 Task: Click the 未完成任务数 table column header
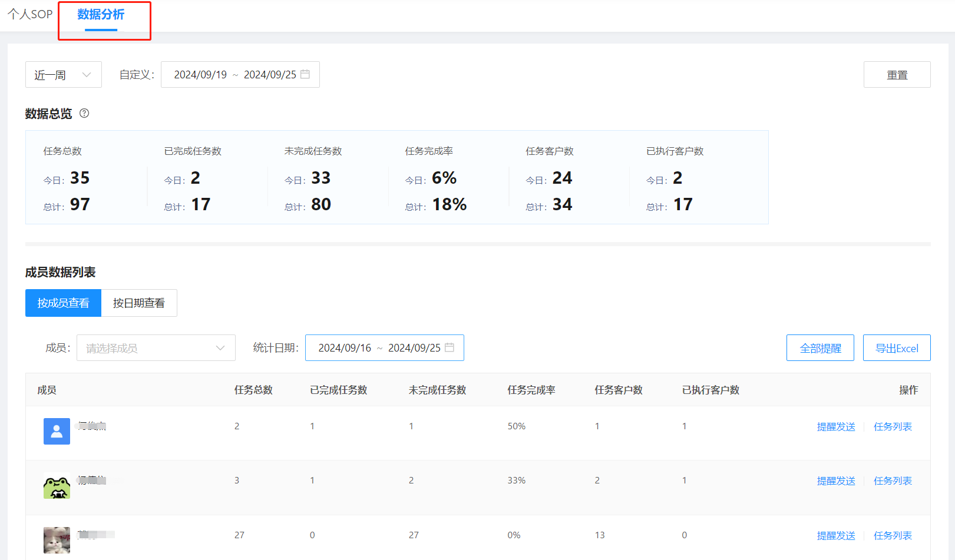coord(438,390)
